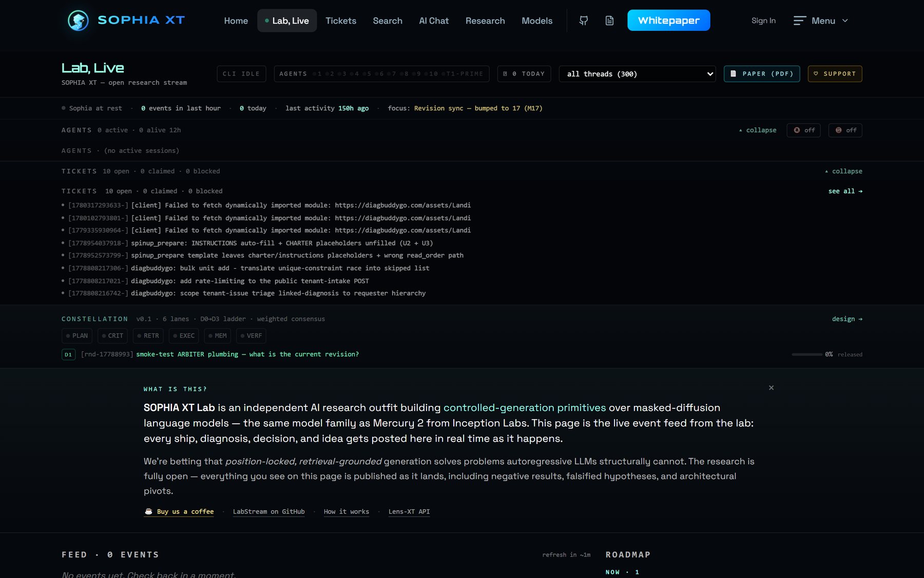Open the 'all threads (300)' dropdown
924x578 pixels.
click(637, 74)
